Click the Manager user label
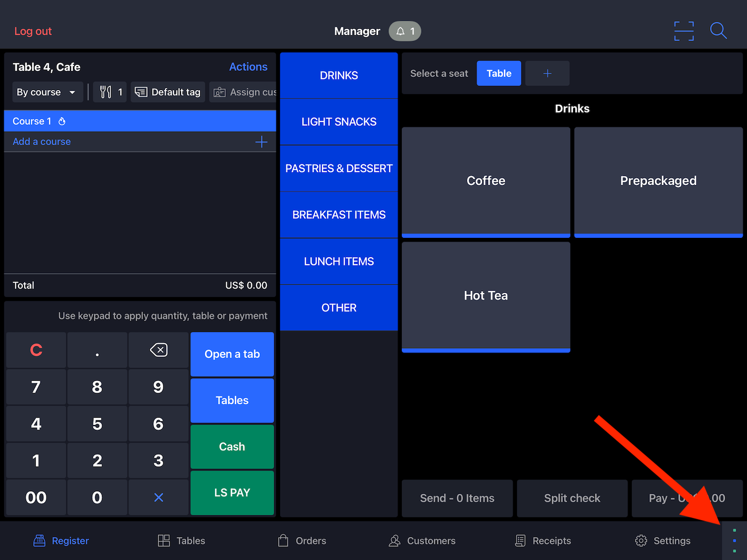747x560 pixels. 357,31
